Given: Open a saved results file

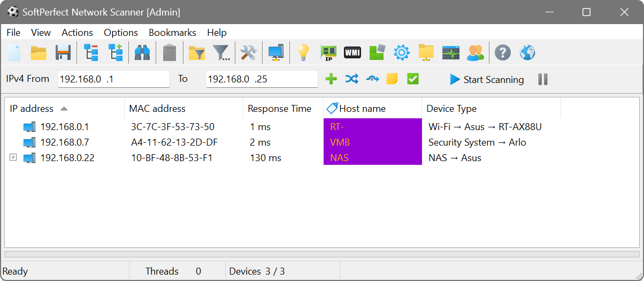Looking at the screenshot, I should coord(39,52).
